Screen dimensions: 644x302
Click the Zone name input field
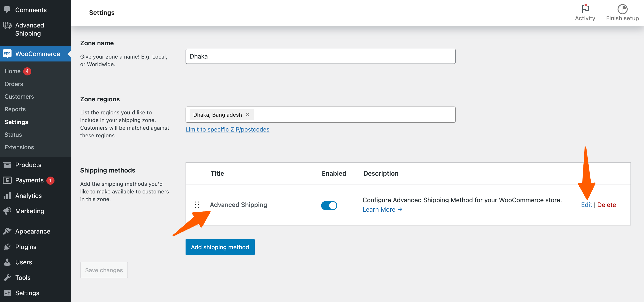(x=320, y=56)
